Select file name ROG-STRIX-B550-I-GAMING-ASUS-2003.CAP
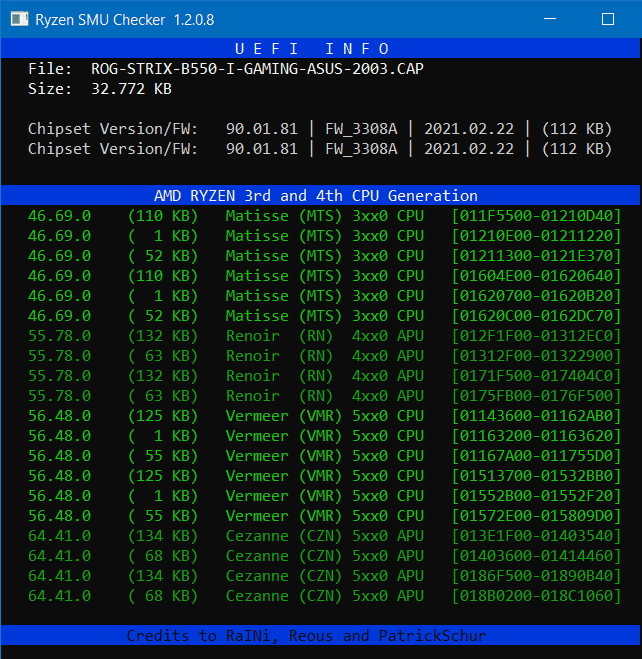Viewport: 642px width, 659px height. coord(257,69)
